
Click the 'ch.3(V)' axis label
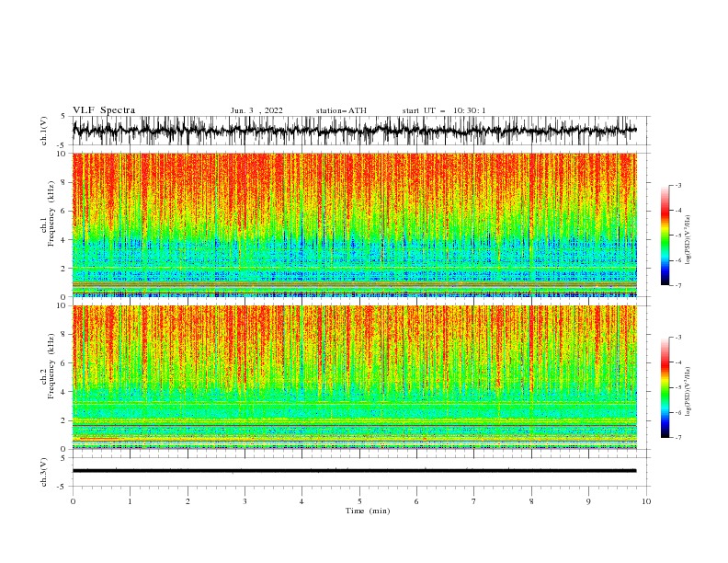(x=44, y=472)
